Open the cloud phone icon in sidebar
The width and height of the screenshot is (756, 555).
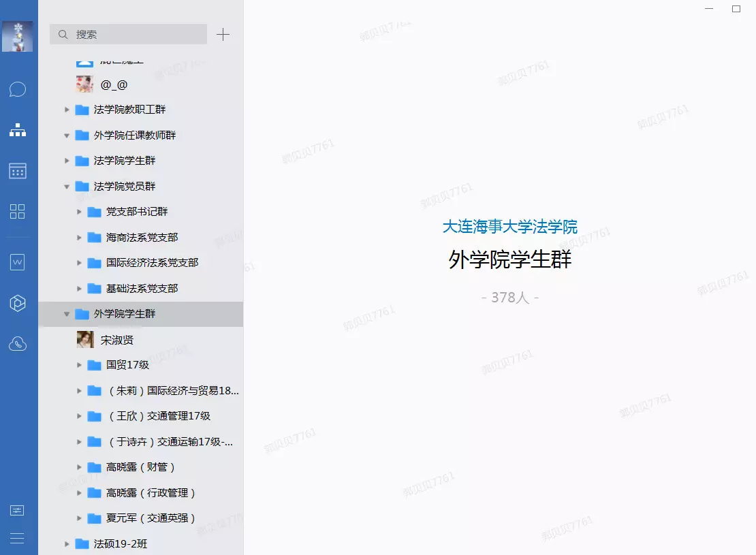point(18,344)
